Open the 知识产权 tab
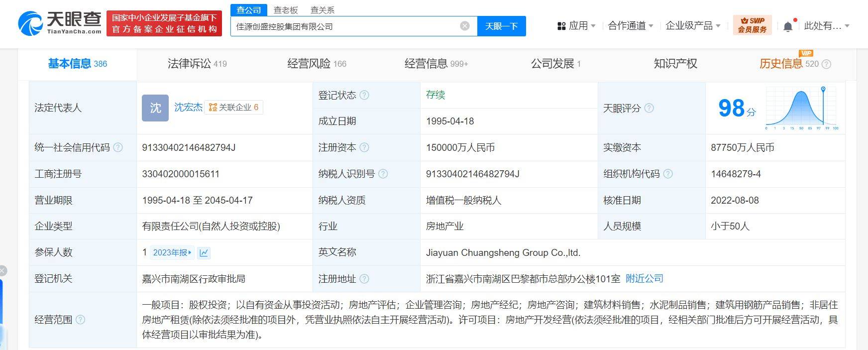868x350 pixels. click(675, 64)
